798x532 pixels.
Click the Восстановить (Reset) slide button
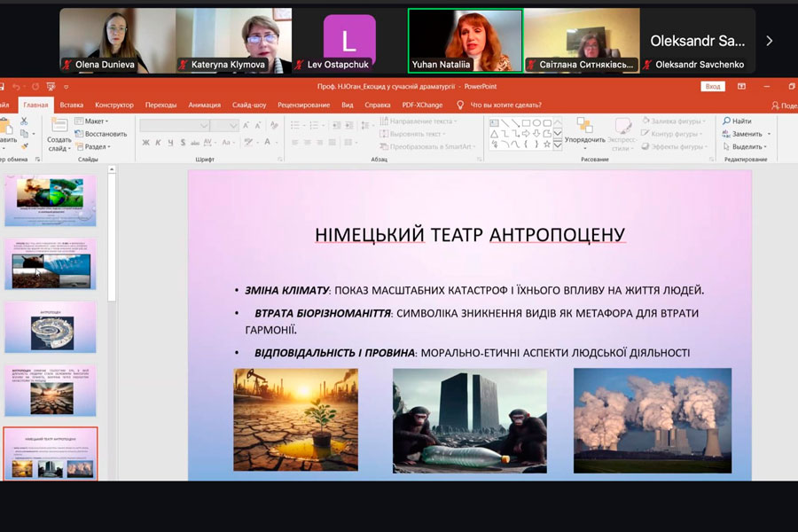101,134
